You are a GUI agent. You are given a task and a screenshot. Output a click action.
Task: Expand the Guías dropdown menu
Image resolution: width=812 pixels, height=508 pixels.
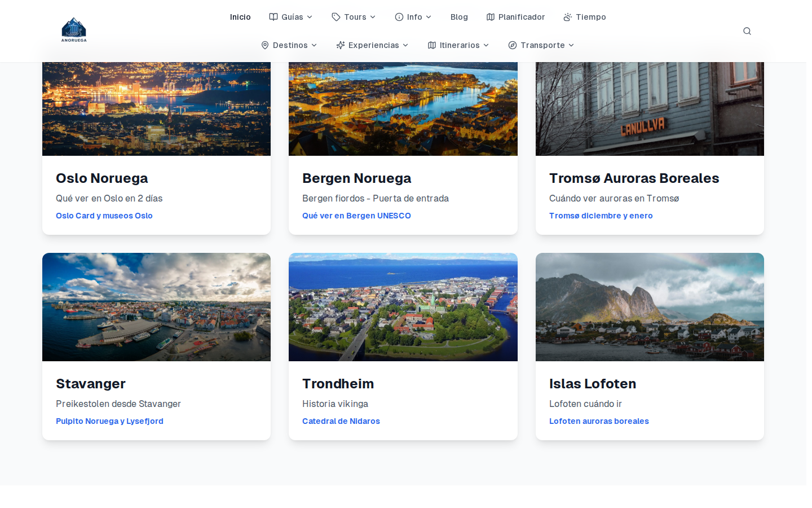point(290,16)
